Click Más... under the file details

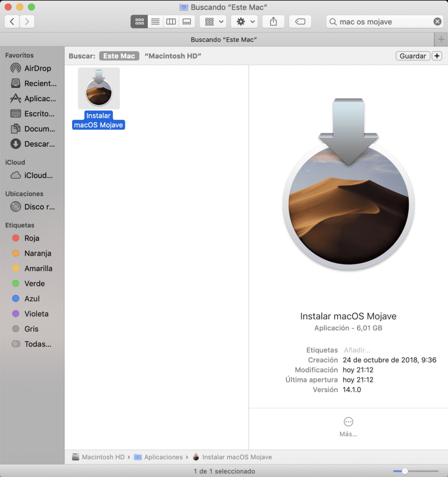point(348,426)
